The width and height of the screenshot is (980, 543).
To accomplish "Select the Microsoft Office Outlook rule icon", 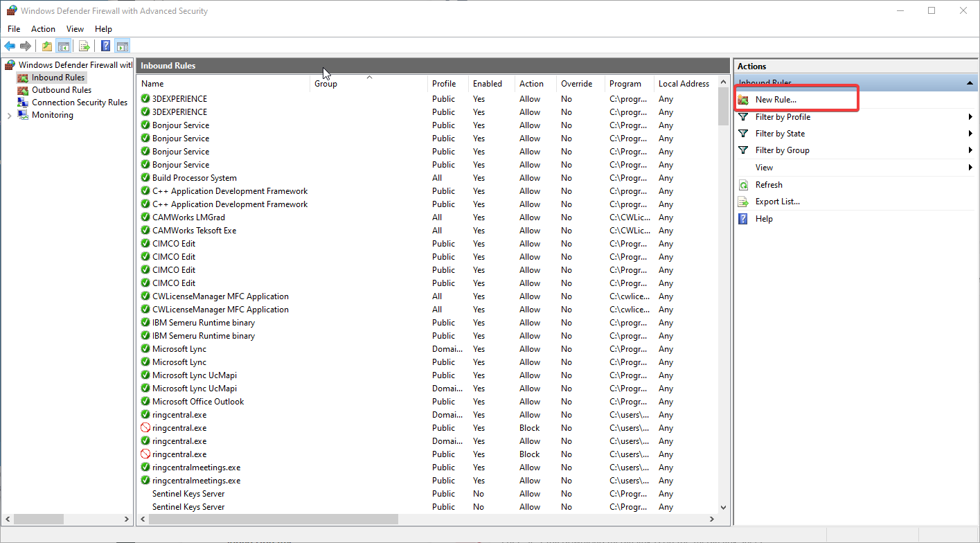I will pyautogui.click(x=145, y=402).
